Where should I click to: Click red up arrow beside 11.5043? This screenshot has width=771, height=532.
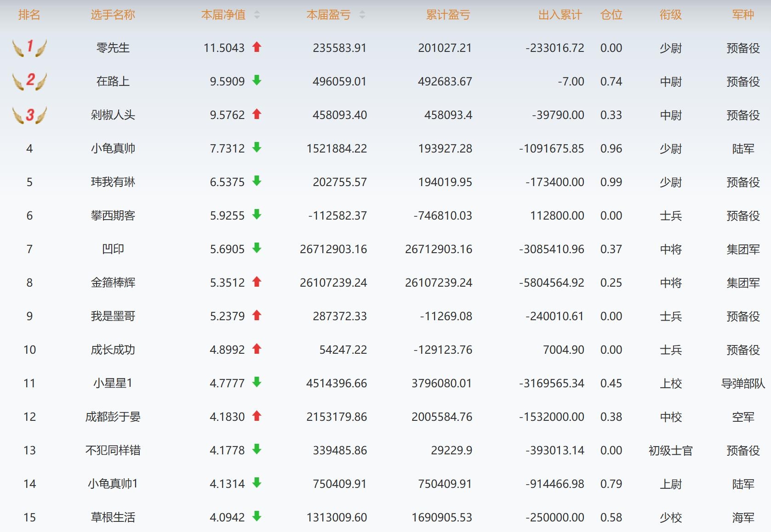[x=257, y=47]
